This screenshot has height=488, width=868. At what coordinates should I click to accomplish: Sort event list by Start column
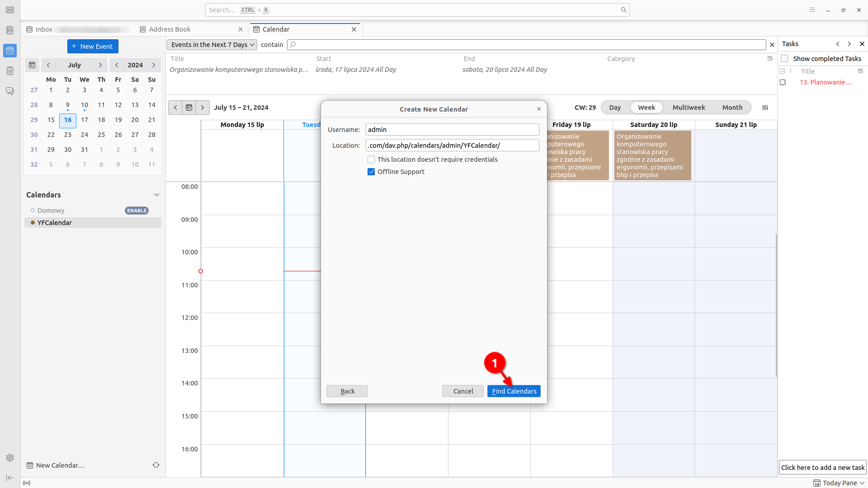324,59
